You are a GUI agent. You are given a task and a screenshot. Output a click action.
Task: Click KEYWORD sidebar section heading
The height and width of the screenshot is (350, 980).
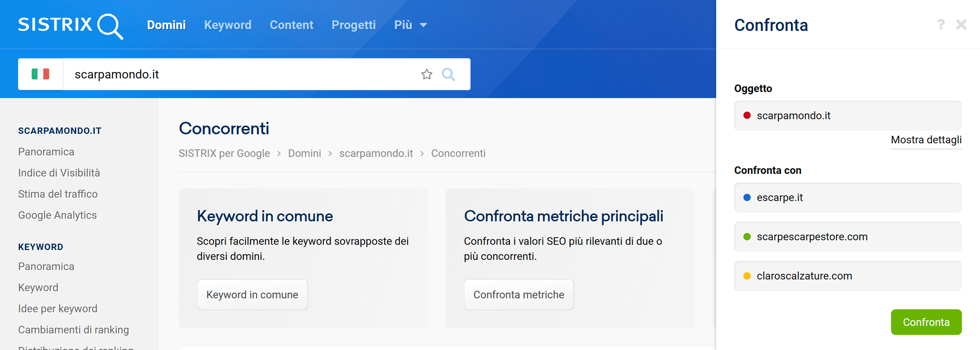[41, 247]
